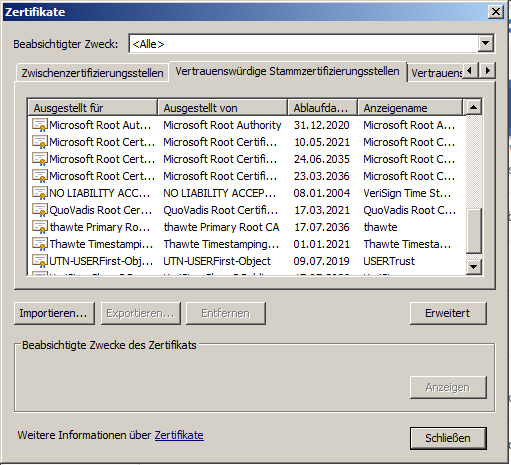
Task: Click certificate icon in 24.06.2035 row
Action: click(40, 159)
